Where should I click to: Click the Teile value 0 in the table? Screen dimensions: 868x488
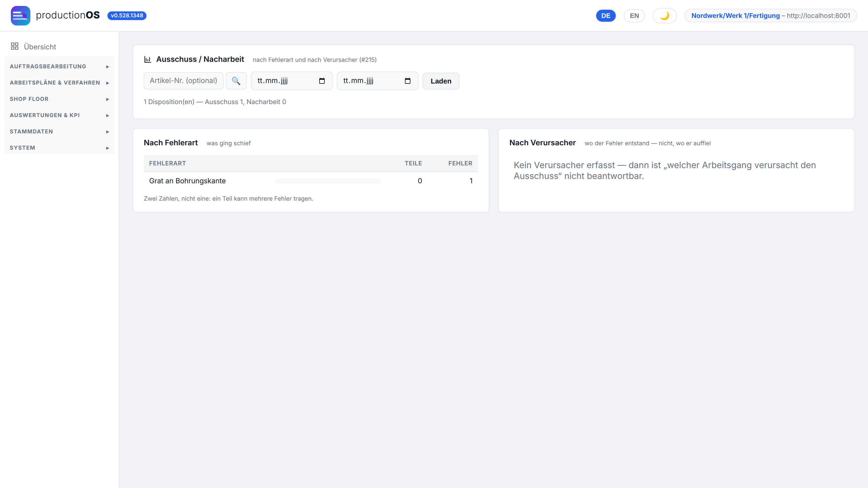[420, 181]
